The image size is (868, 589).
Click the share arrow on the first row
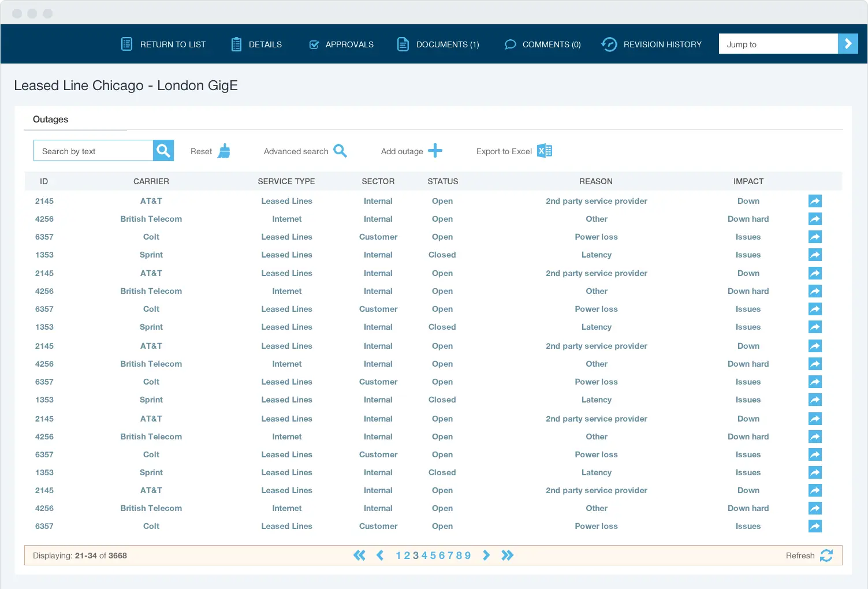814,201
